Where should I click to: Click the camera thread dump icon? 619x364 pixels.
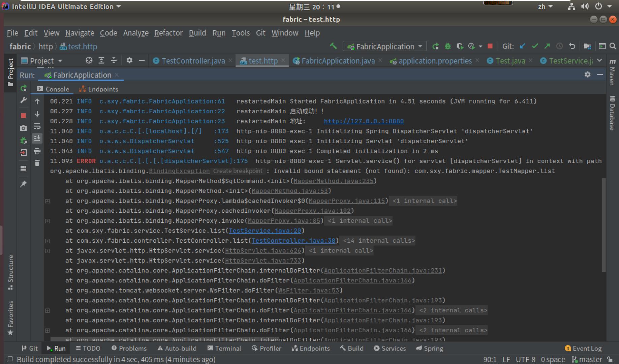coord(23,128)
